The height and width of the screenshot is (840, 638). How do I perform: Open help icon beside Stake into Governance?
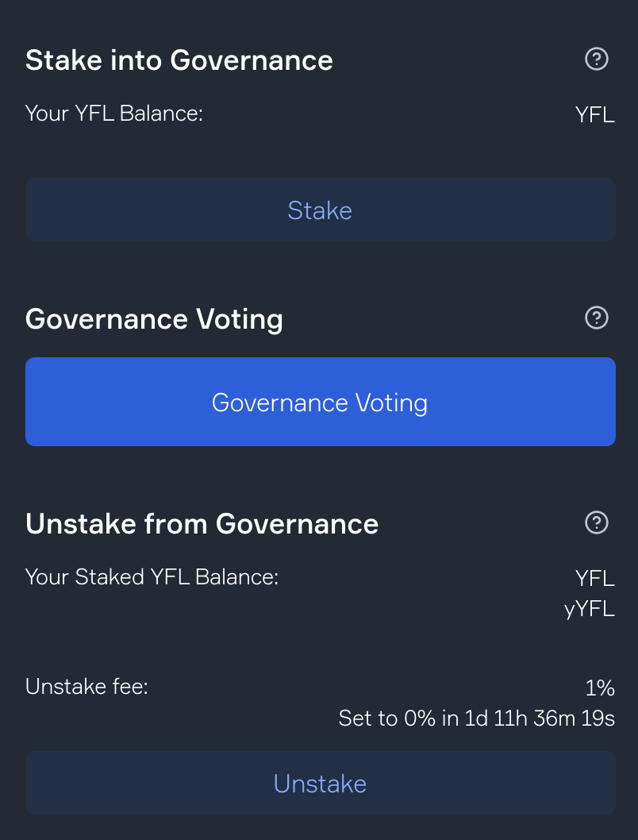(x=596, y=59)
